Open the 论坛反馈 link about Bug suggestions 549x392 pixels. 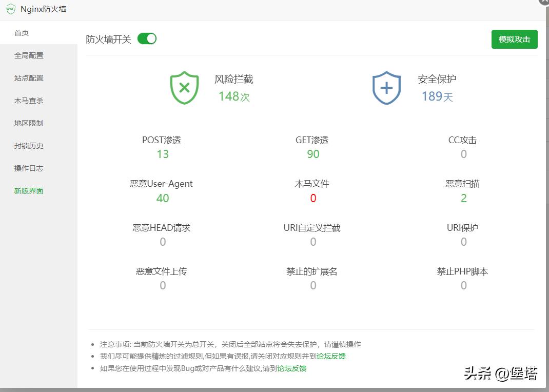click(x=292, y=368)
